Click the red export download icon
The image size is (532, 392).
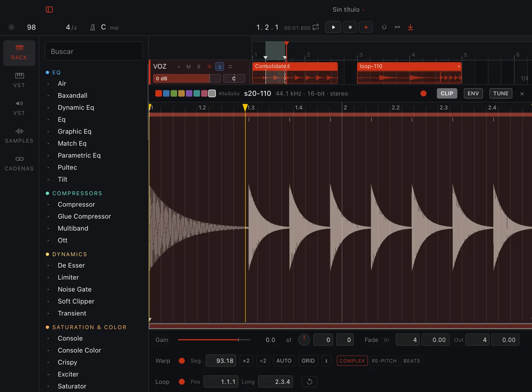coord(410,27)
